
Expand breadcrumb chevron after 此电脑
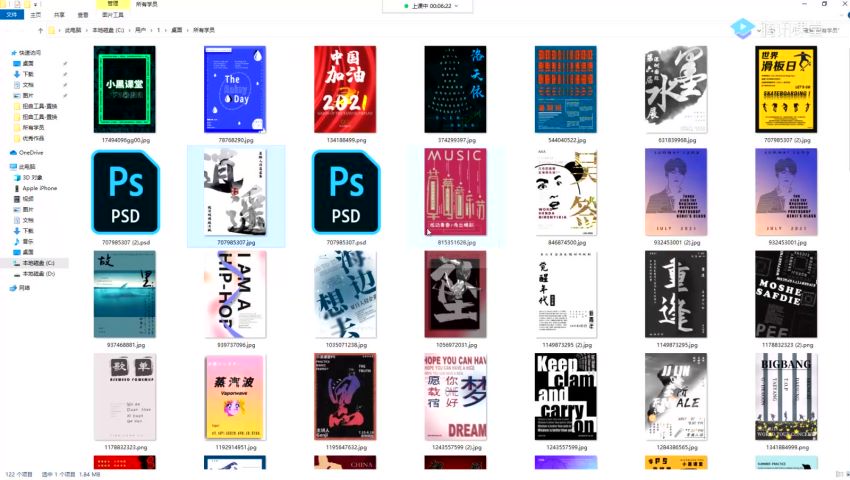tap(86, 30)
